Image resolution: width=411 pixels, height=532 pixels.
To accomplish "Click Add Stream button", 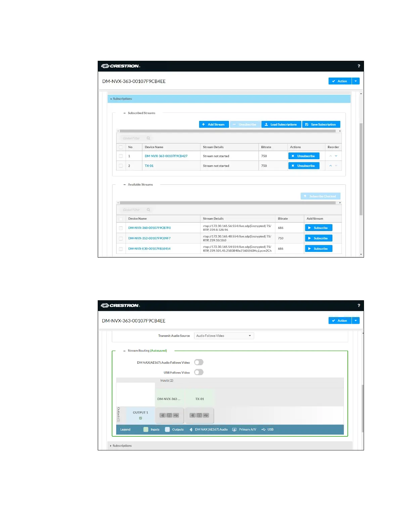I will point(214,125).
